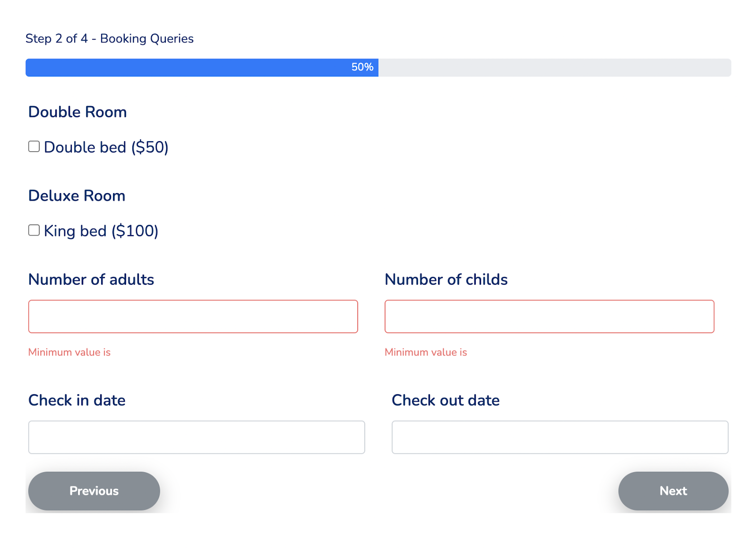756x551 pixels.
Task: Click the Check out date label
Action: 446,400
